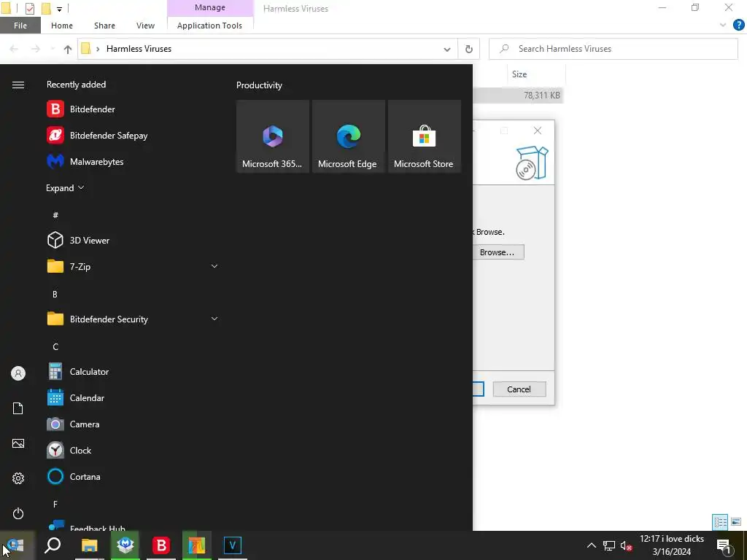Open the Application Tools tab
Image resolution: width=747 pixels, height=560 pixels.
(x=209, y=26)
